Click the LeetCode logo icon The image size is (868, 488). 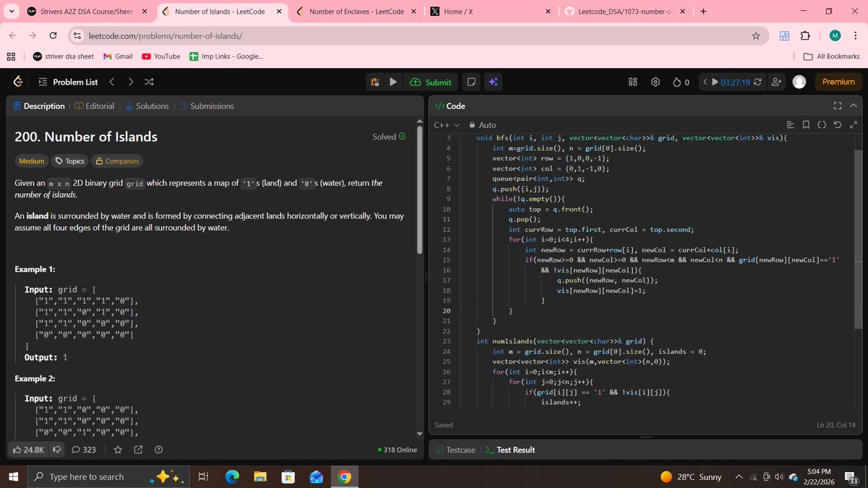(17, 82)
